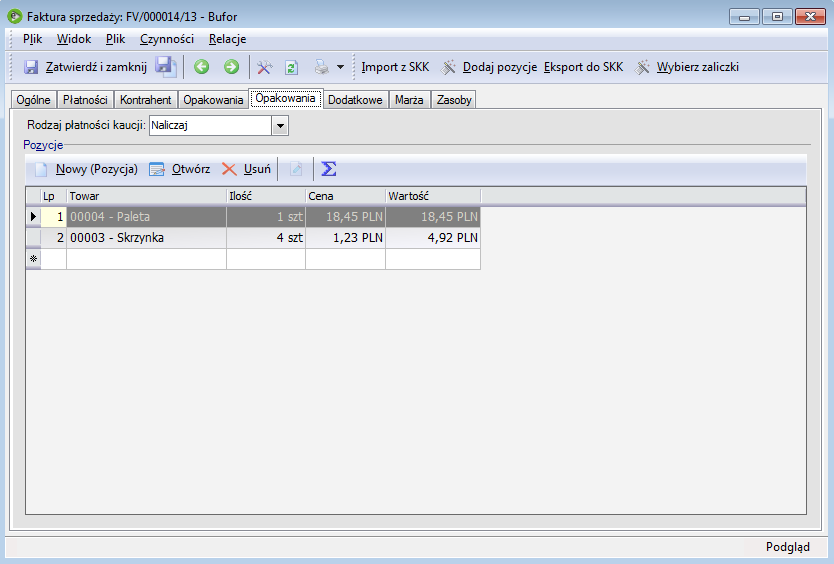Screen dimensions: 834x564
Task: Open the second Plik menu after Widok
Action: pyautogui.click(x=115, y=39)
